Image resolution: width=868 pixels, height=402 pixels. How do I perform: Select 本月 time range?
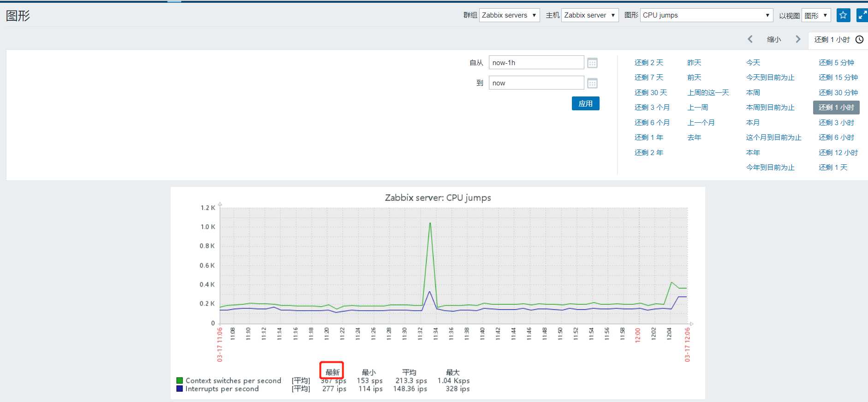(753, 123)
